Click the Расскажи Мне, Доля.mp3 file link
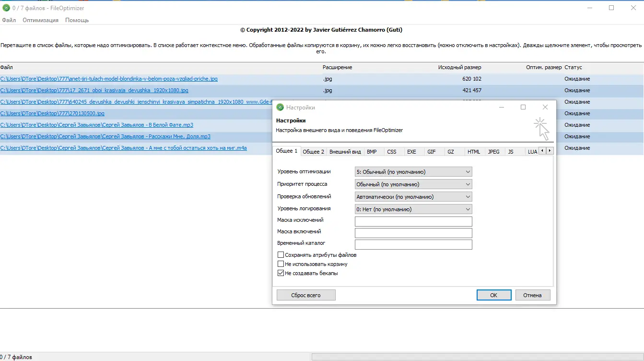 coord(105,136)
